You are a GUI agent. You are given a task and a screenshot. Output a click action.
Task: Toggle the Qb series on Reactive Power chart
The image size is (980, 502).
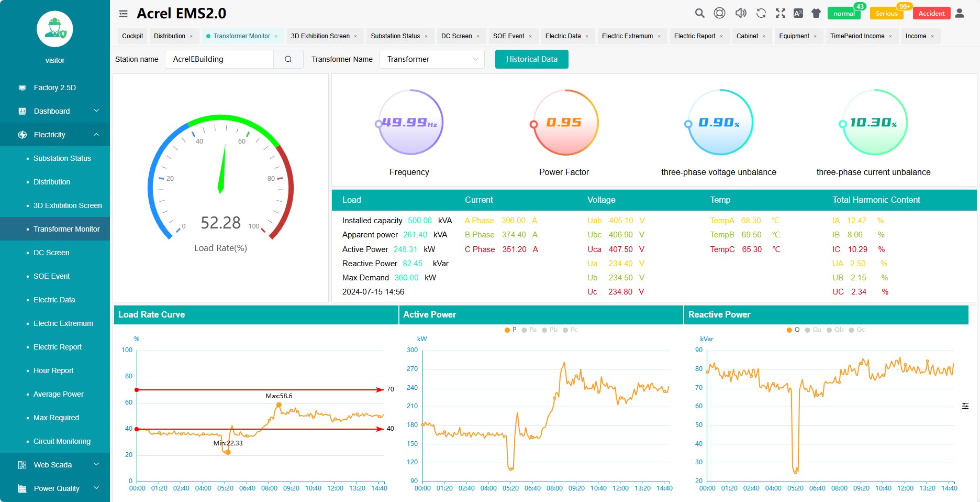click(x=836, y=330)
